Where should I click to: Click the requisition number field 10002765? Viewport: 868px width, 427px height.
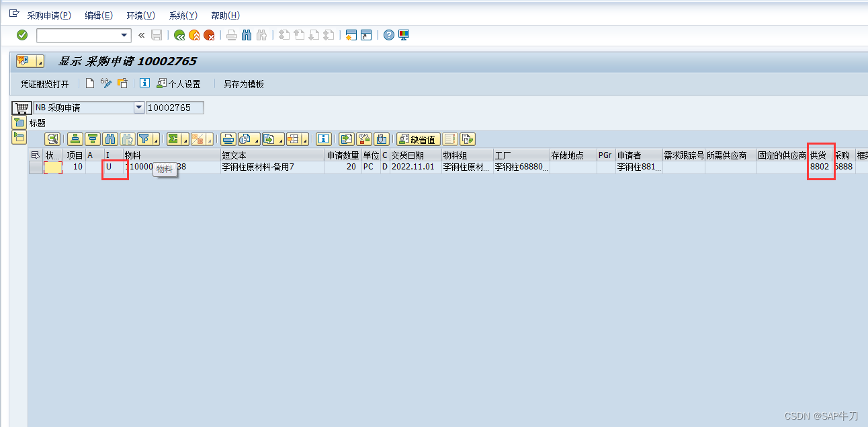(x=175, y=108)
